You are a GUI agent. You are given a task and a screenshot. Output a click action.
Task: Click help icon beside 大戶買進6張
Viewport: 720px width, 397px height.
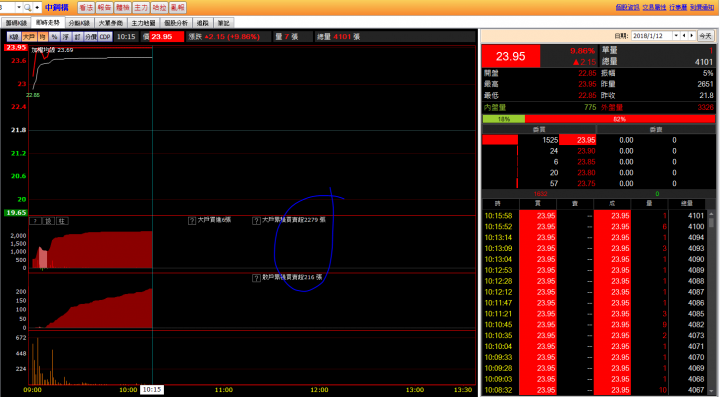[192, 221]
